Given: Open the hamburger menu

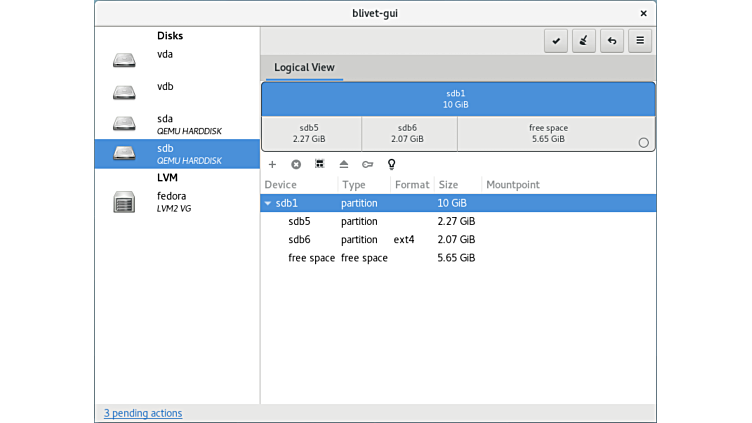Looking at the screenshot, I should [640, 41].
